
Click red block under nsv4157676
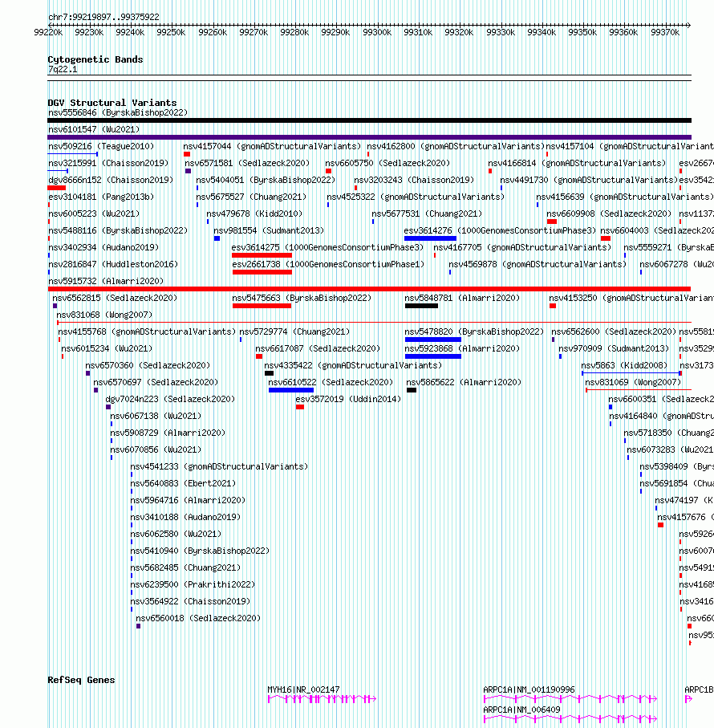click(x=660, y=525)
